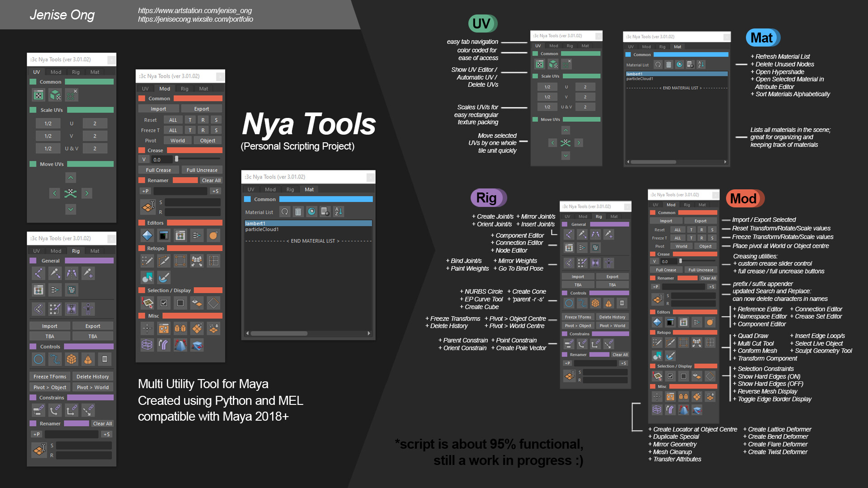Refresh Material List in large Mat window
868x488 pixels.
tap(285, 211)
